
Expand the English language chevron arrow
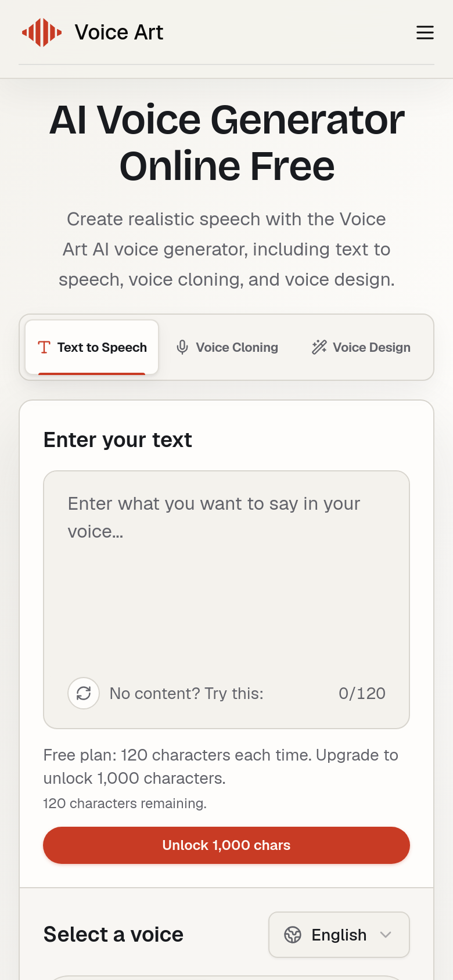[386, 935]
